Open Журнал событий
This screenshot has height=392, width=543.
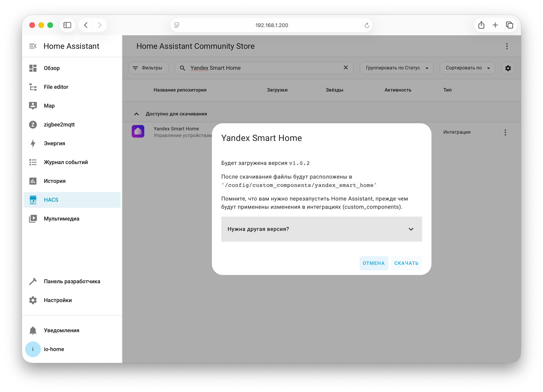(x=65, y=162)
